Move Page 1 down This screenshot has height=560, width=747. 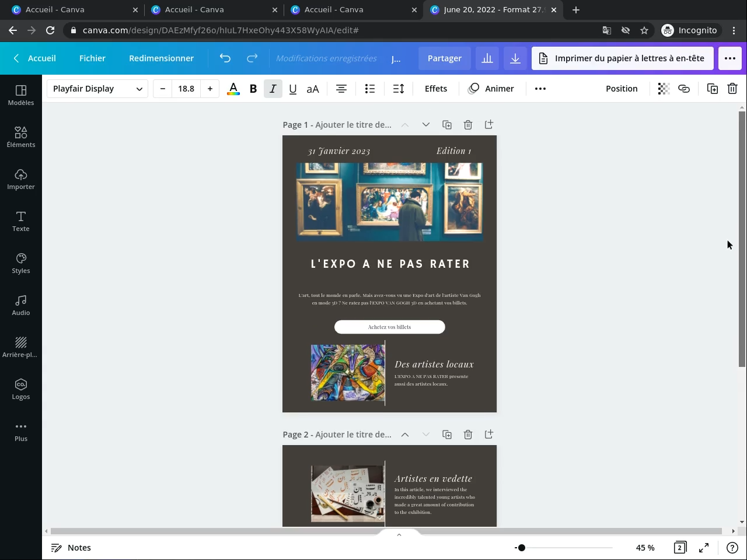[x=426, y=125]
